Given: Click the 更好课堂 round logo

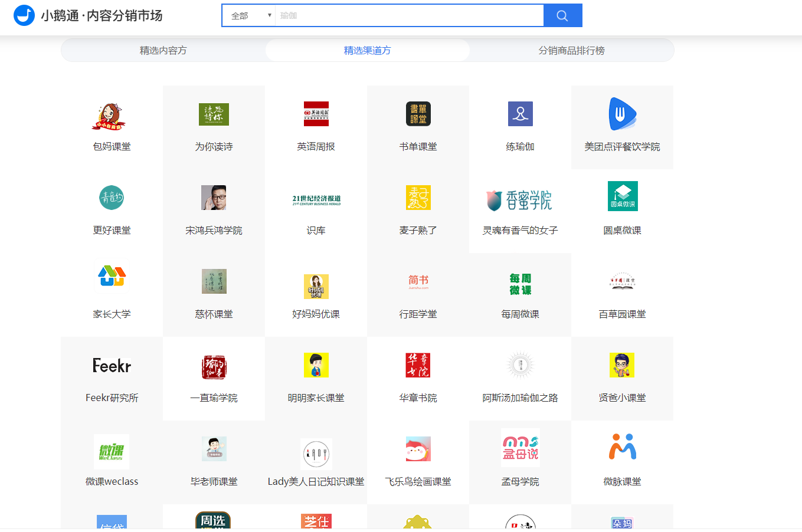Looking at the screenshot, I should (x=112, y=198).
